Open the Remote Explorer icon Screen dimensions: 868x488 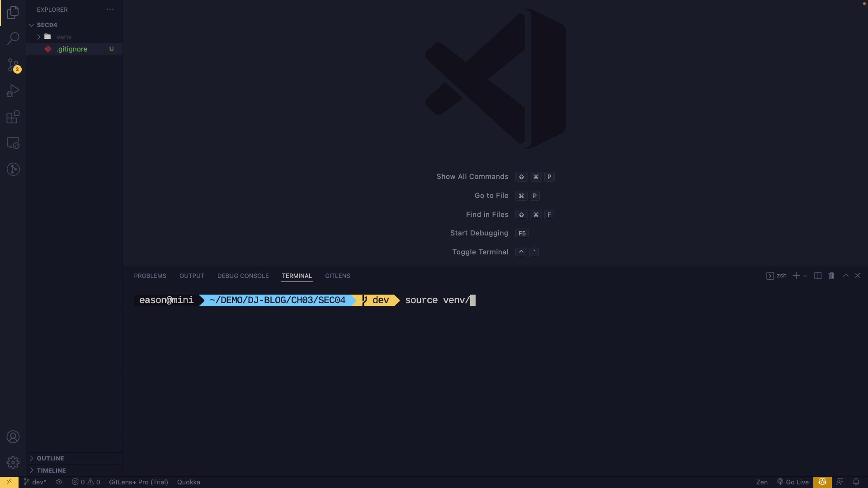click(x=13, y=143)
